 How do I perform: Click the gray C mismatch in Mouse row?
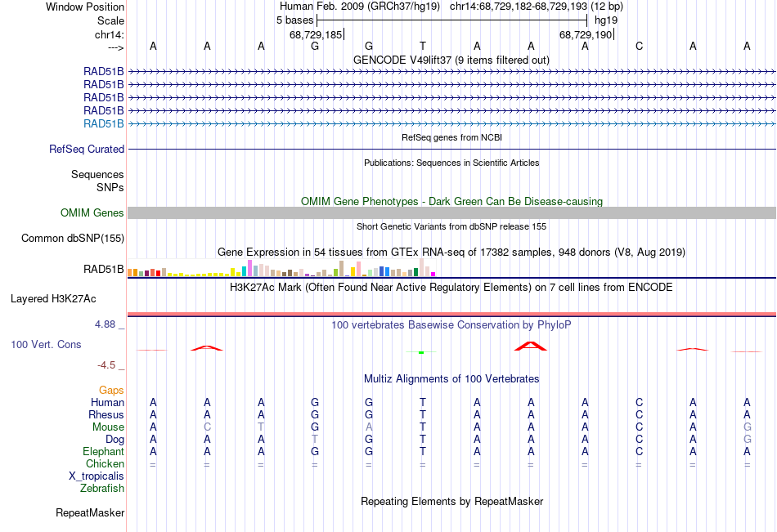207,427
